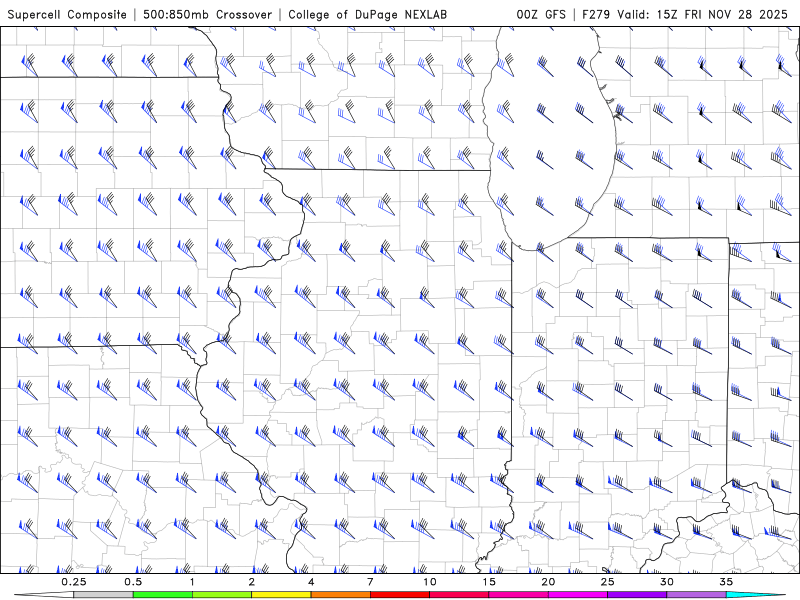Click the legend tick label '7'
This screenshot has width=800, height=600.
coord(370,582)
